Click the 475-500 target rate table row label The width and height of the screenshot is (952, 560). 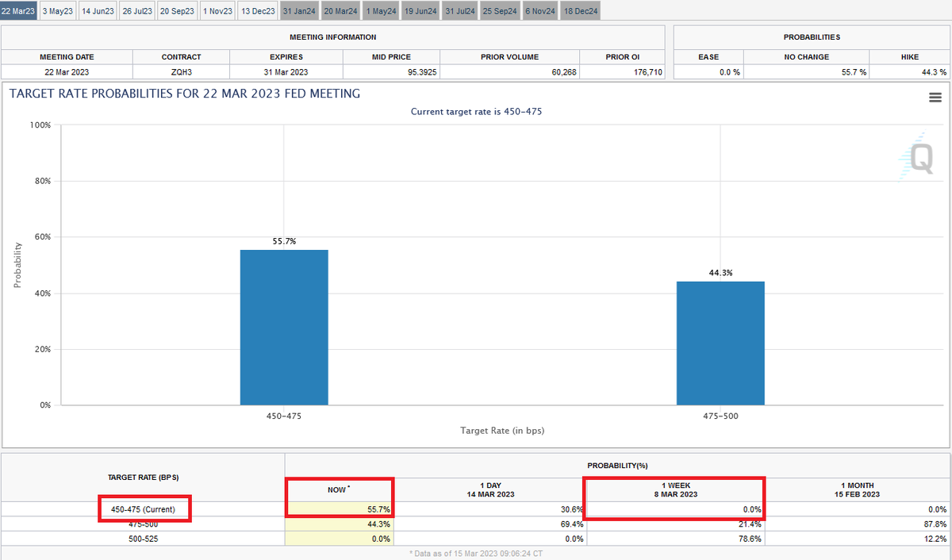click(143, 524)
